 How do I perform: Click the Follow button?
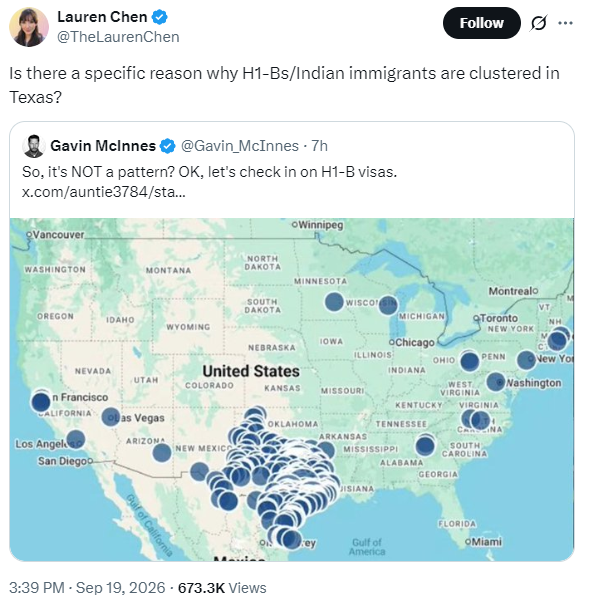tap(481, 23)
